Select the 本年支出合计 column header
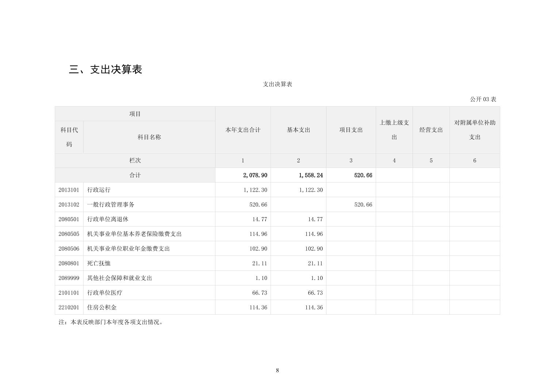This screenshot has height=392, width=555. pyautogui.click(x=243, y=130)
